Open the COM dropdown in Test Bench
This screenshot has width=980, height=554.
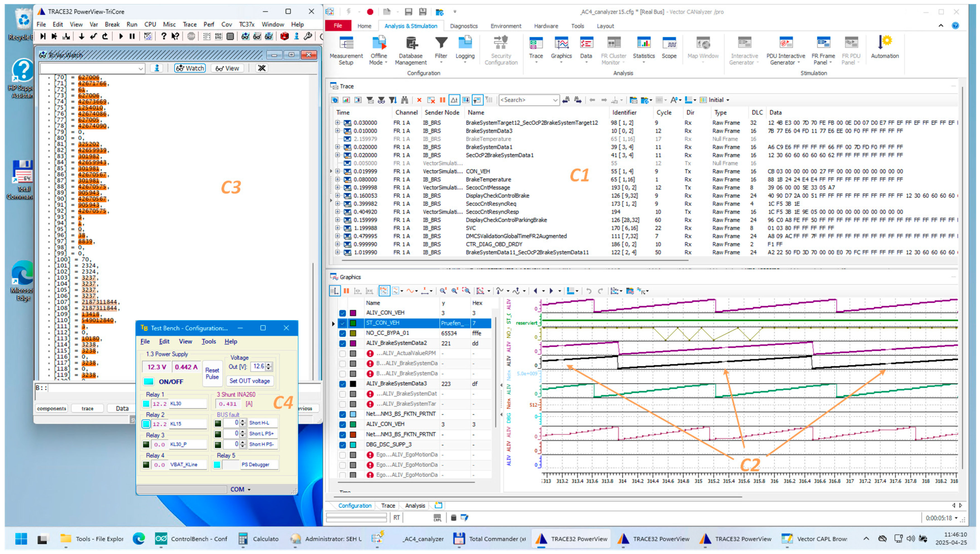click(x=241, y=489)
